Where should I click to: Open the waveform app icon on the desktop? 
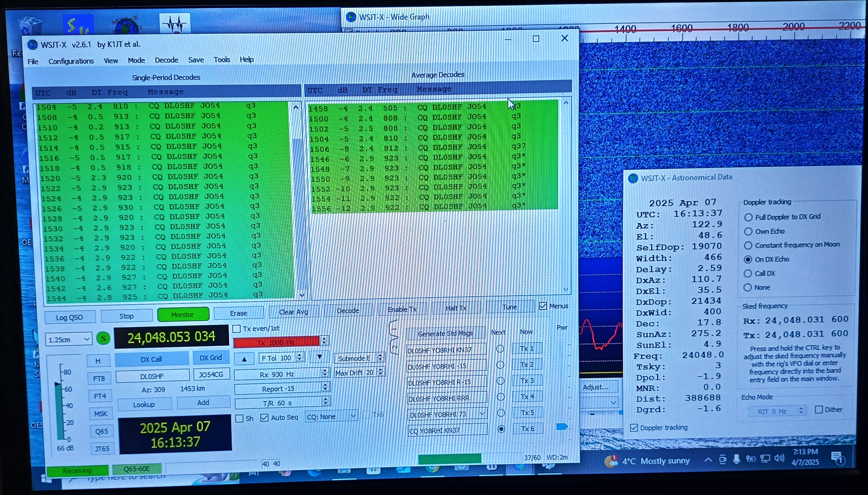pyautogui.click(x=175, y=24)
